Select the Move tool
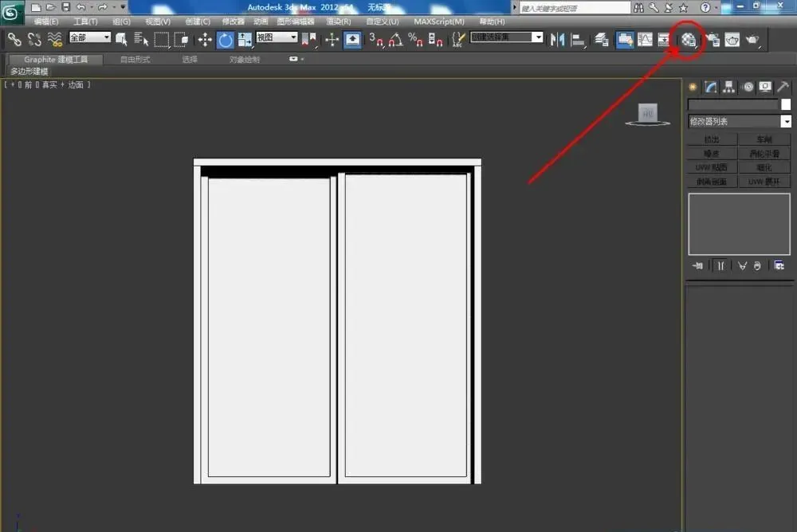Image resolution: width=797 pixels, height=532 pixels. pos(205,40)
